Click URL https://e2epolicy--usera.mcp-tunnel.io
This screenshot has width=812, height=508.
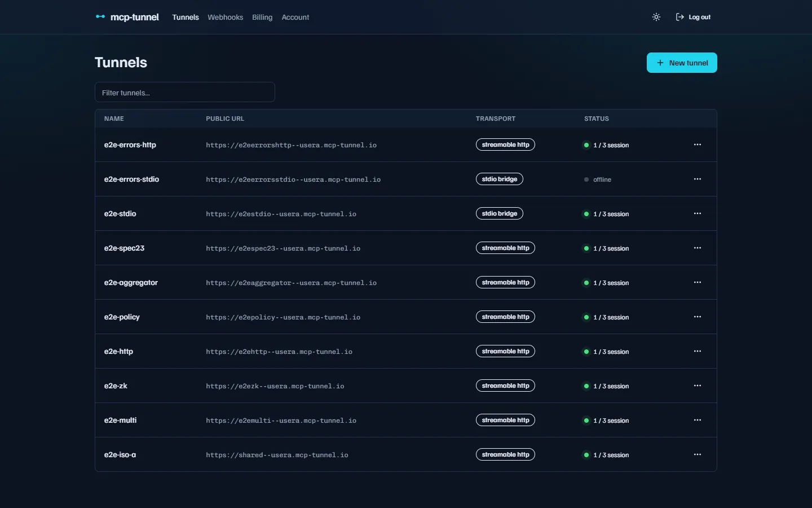283,317
